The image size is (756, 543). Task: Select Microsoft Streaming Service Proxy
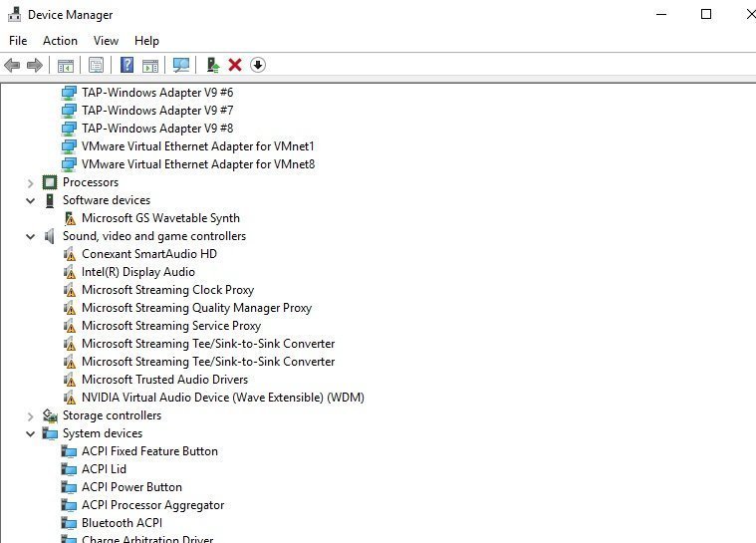point(171,326)
